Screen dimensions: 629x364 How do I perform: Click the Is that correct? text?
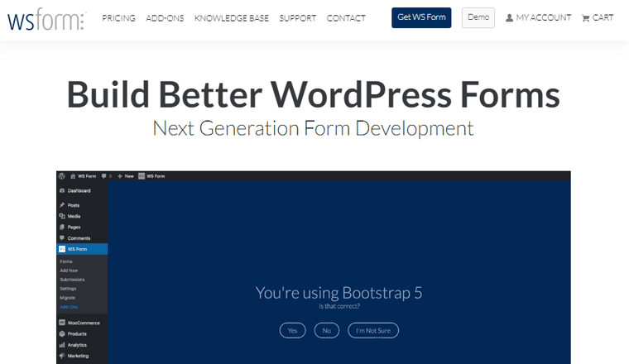(339, 306)
